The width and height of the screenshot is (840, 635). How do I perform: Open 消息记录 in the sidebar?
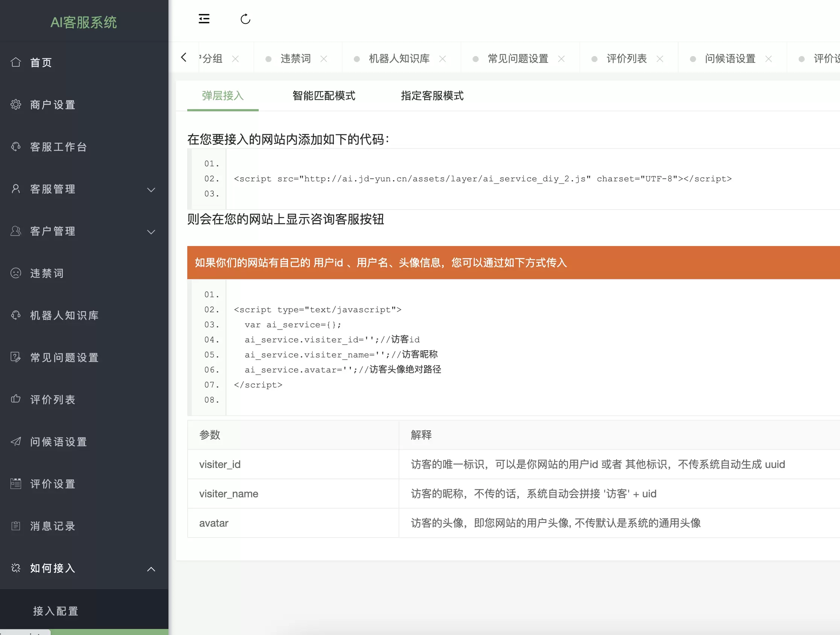[84, 526]
